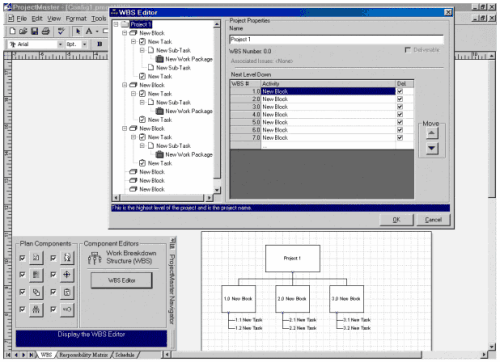Uncheck Del checkbox for WBS row 5.0
500x362 pixels.
400,122
